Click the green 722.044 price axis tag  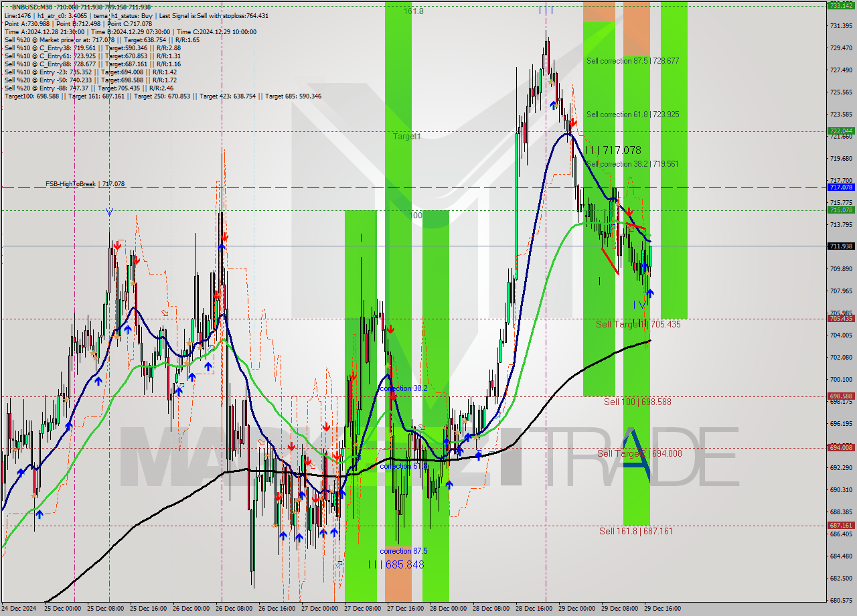841,131
